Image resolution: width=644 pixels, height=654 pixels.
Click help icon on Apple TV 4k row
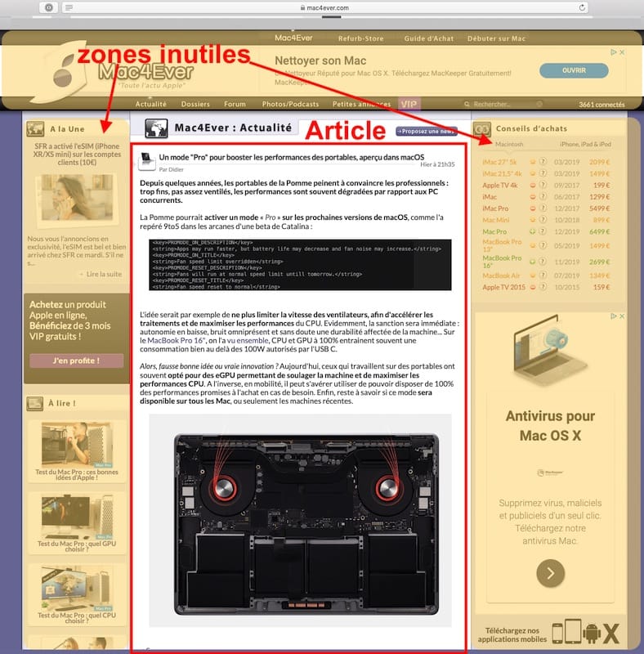(x=543, y=185)
